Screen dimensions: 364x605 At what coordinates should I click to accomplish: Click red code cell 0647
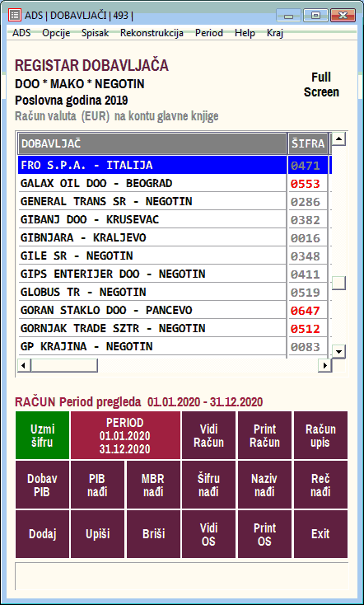point(308,310)
